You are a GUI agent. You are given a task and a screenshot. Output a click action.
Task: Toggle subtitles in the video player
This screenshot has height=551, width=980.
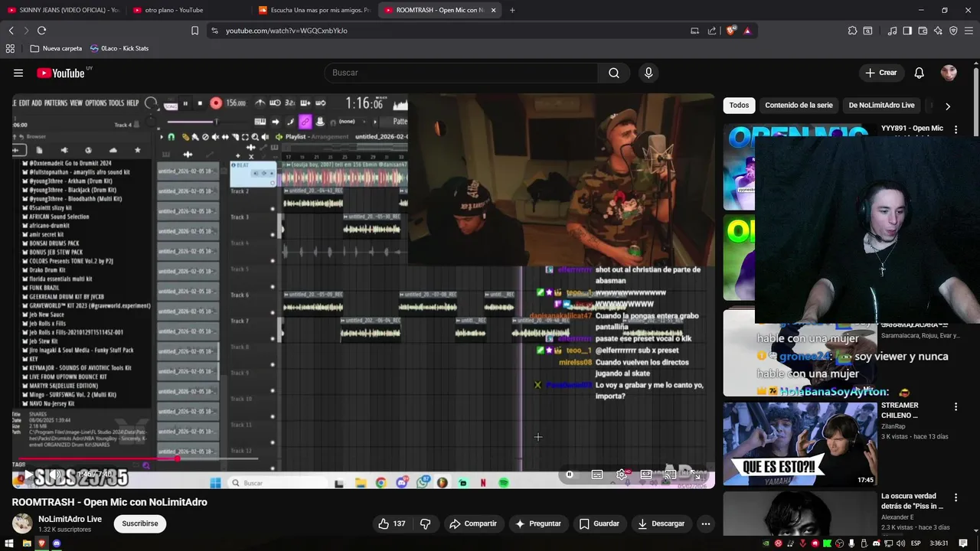tap(596, 474)
